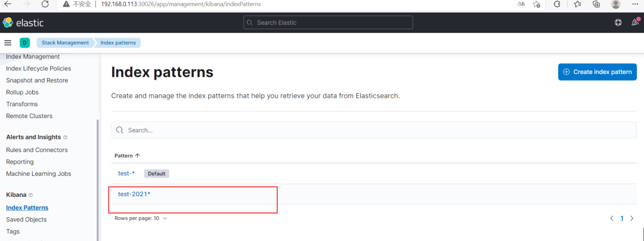Expand the Rows per page dropdown
The height and width of the screenshot is (241, 644).
click(x=141, y=218)
